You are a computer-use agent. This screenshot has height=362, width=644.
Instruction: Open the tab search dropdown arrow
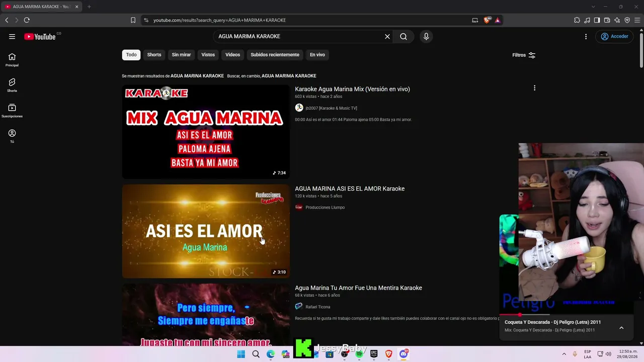[593, 7]
